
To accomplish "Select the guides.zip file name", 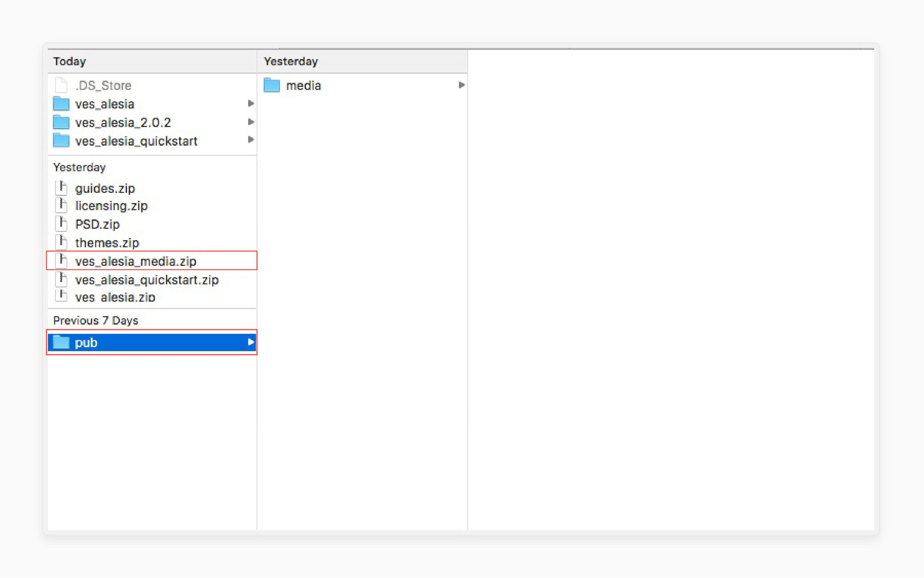I will click(x=105, y=189).
